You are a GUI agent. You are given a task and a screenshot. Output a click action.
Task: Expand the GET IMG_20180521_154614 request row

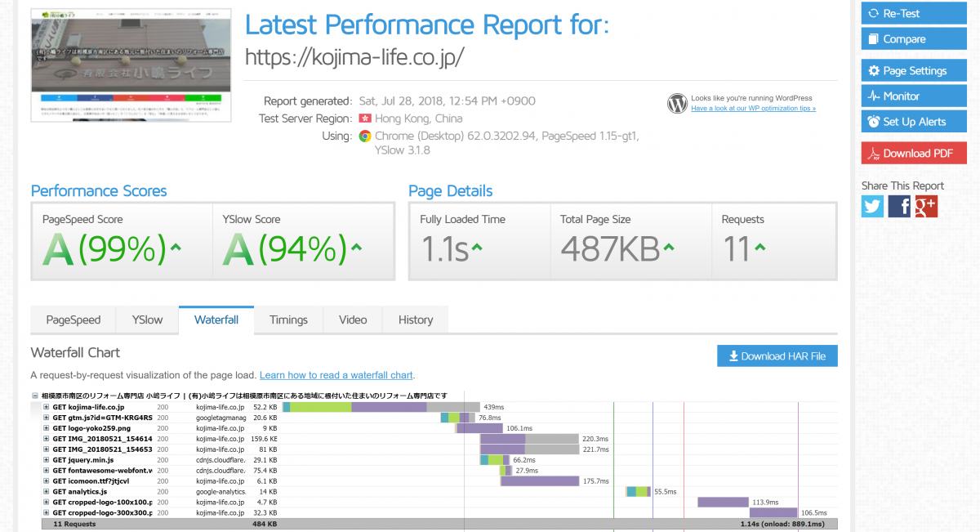(47, 438)
